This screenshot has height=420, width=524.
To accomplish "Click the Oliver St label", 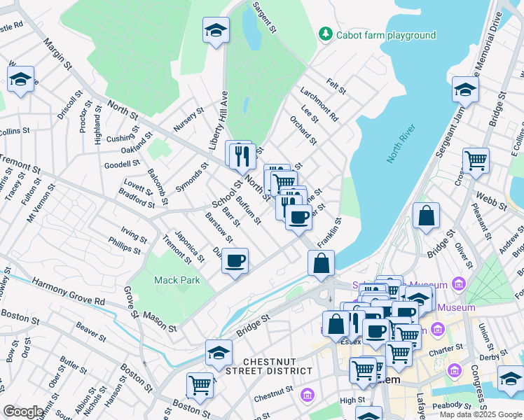I will click(464, 255).
